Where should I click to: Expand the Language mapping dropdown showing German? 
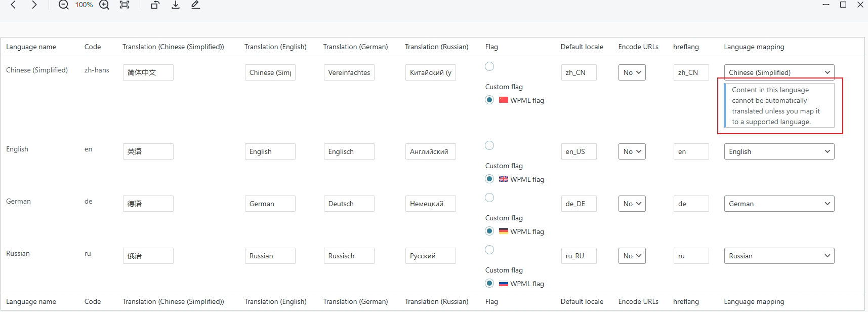click(x=779, y=204)
